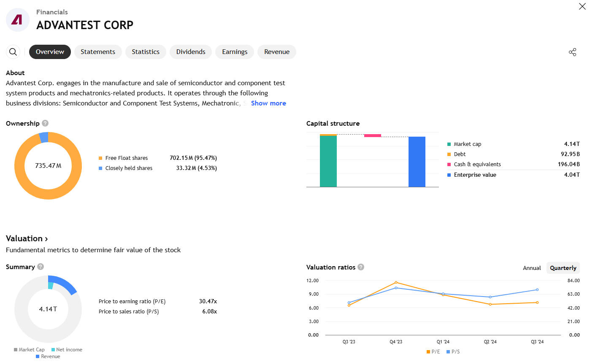Screen dimensions: 590x364
Task: Toggle the P/S chart legend item
Action: coord(453,351)
